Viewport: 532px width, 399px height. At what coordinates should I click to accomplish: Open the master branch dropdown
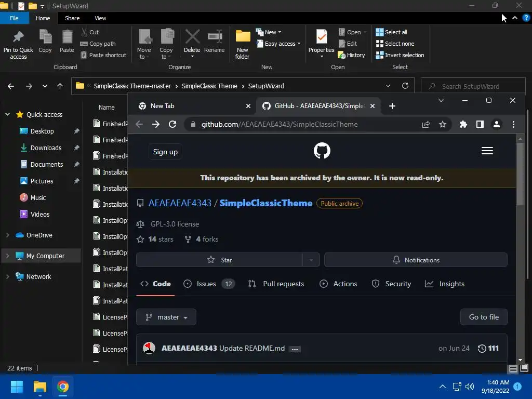click(x=166, y=317)
